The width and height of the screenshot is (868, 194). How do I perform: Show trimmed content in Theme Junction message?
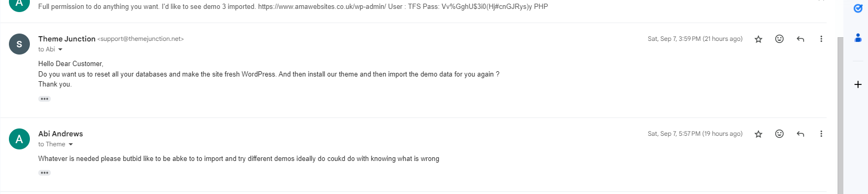(45, 99)
